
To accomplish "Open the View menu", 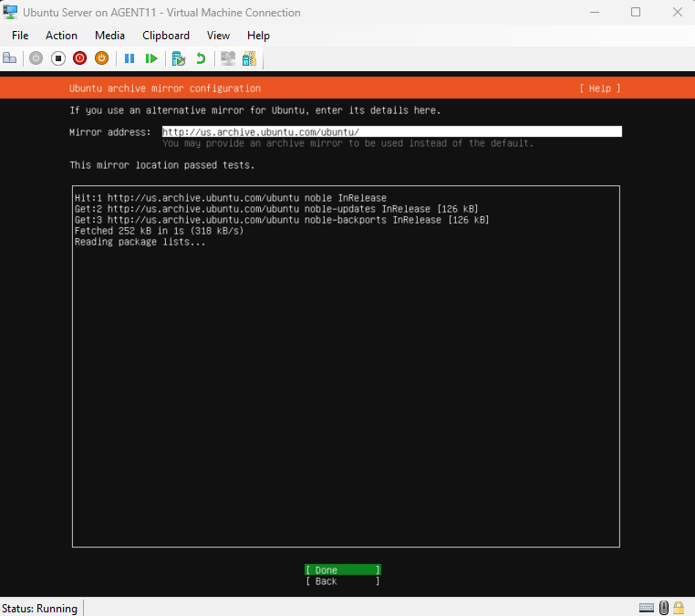I will 219,36.
